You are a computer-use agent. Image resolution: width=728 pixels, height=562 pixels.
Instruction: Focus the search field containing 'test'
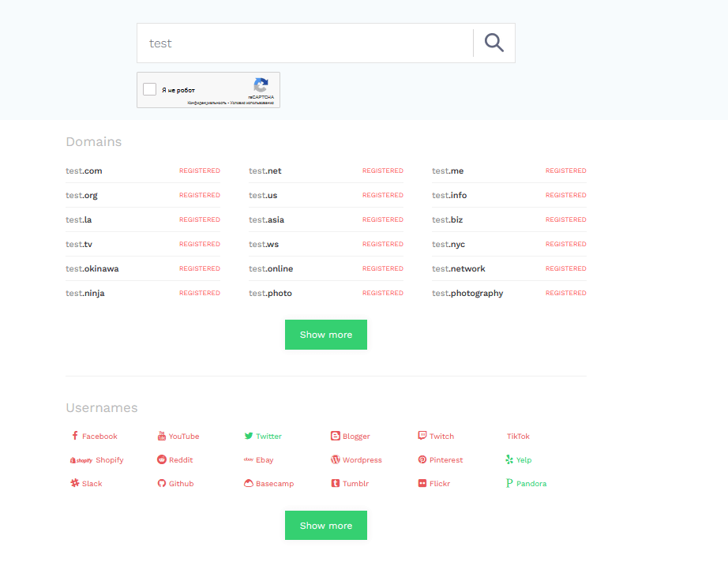304,43
